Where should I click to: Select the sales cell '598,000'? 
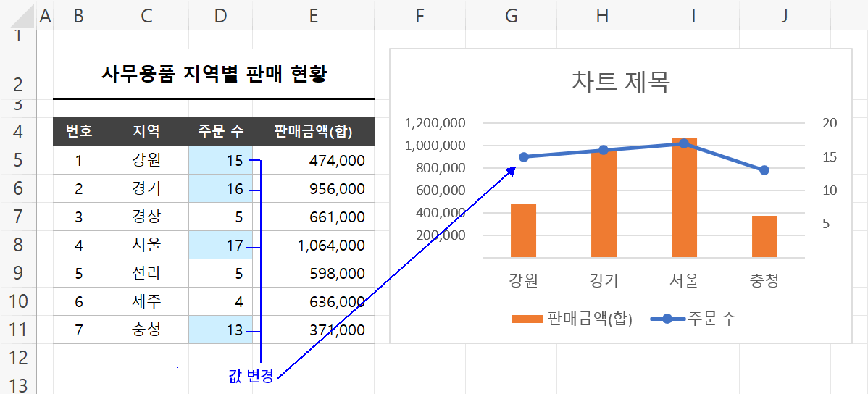[x=313, y=273]
